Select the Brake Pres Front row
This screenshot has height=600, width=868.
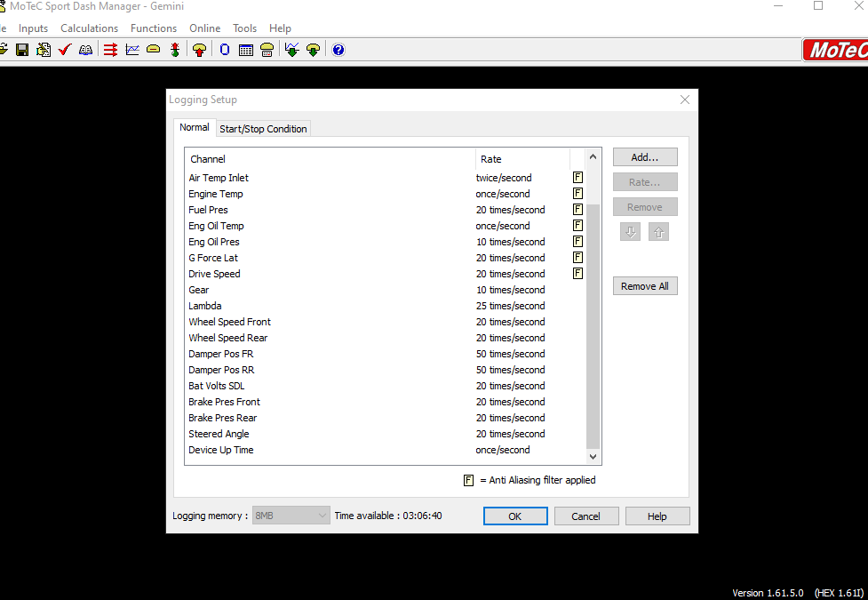[386, 402]
